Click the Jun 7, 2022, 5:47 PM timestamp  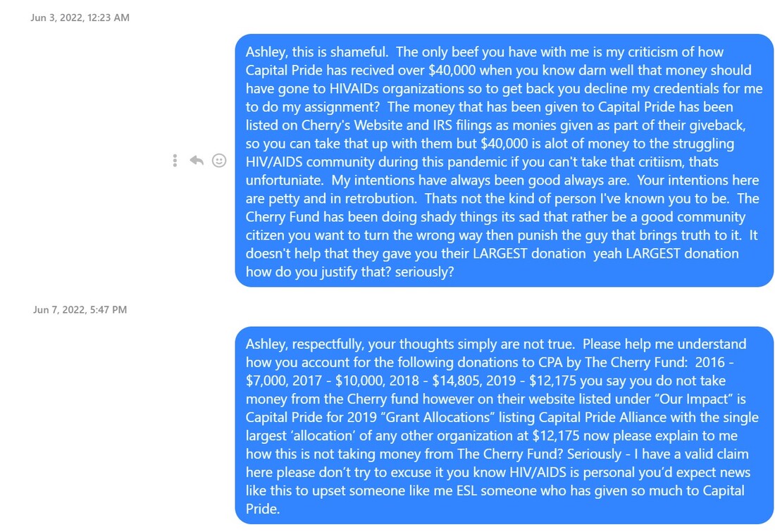pyautogui.click(x=80, y=309)
